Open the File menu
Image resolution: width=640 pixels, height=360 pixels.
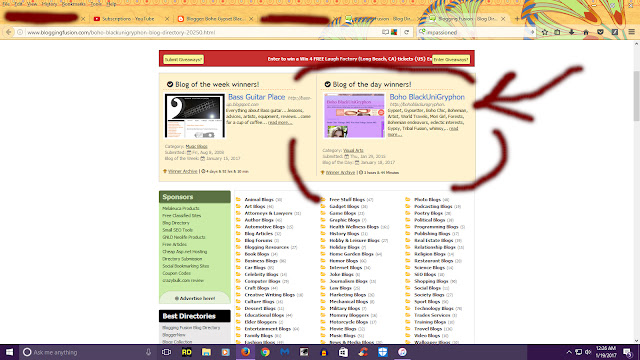pyautogui.click(x=6, y=4)
